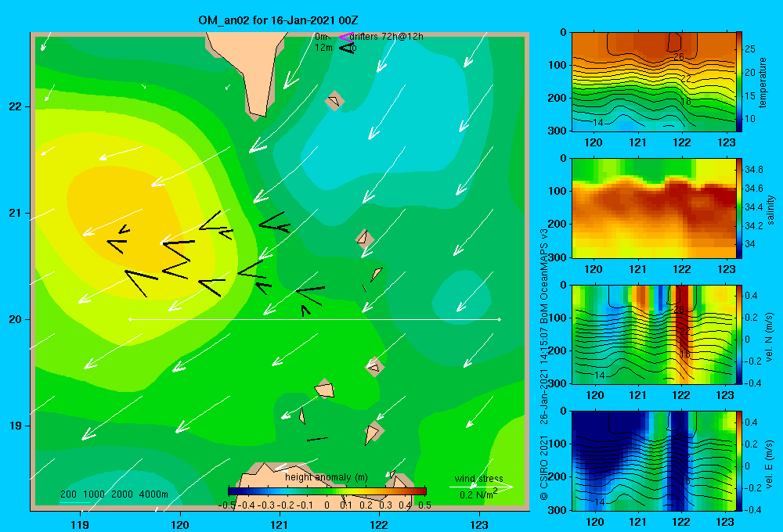This screenshot has height=532, width=783.
Task: Click latitude label 20 on map axis
Action: 16,319
